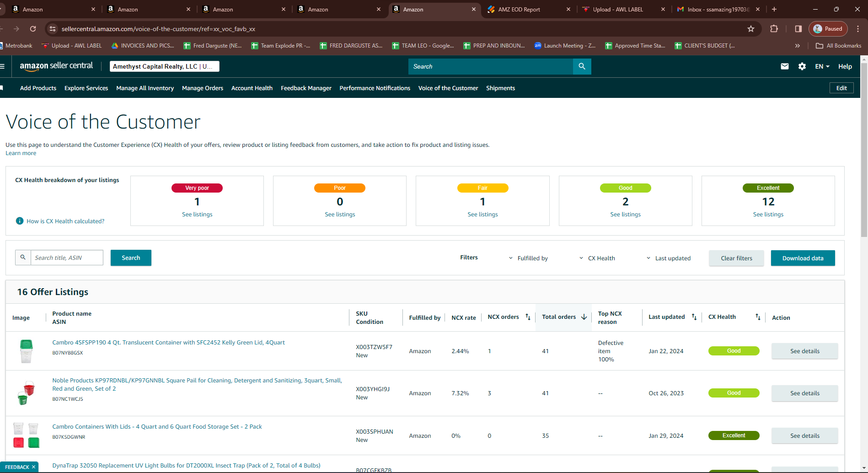Screen dimensions: 868x473
Task: Open the Amethyst Capital Realty account switcher
Action: pyautogui.click(x=165, y=66)
